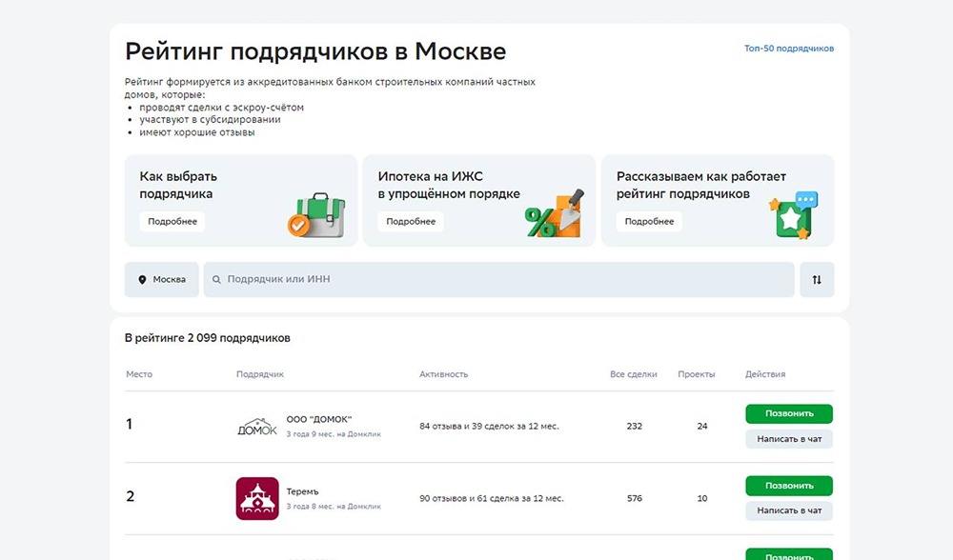
Task: Click Написать в чат for ООО ДОМОК
Action: [x=788, y=439]
